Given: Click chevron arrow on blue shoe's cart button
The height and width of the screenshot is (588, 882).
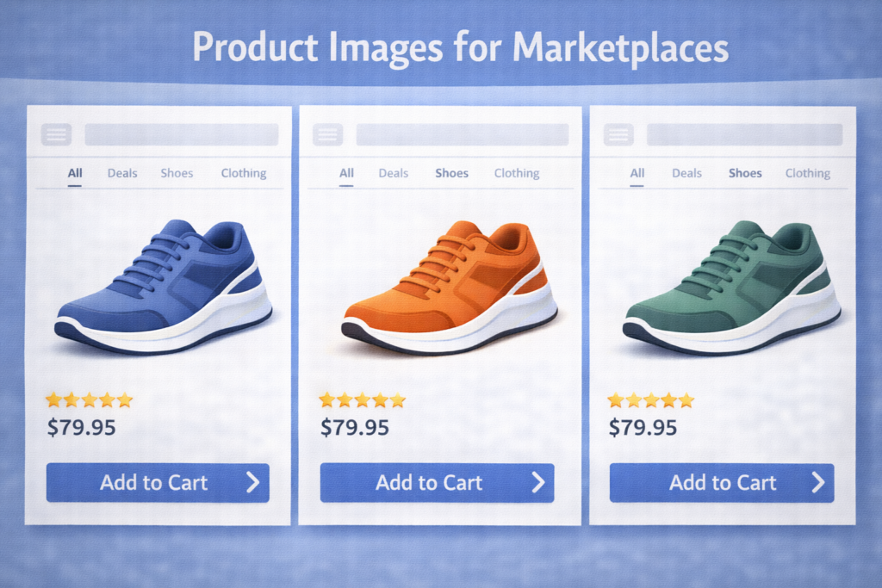Looking at the screenshot, I should coord(253,482).
